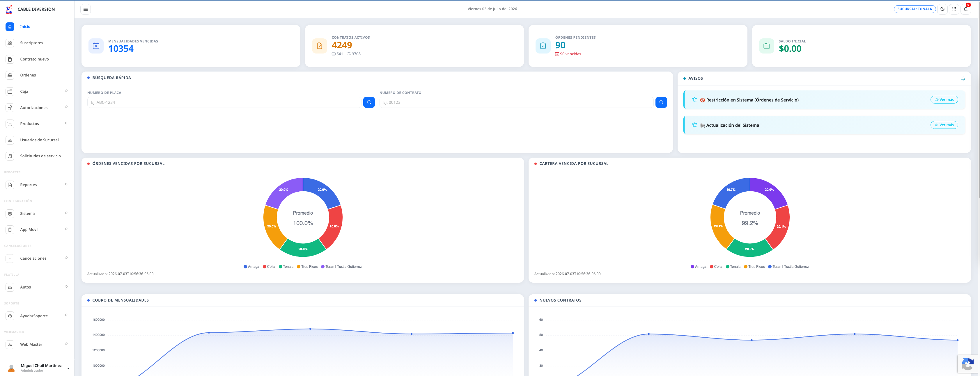This screenshot has width=980, height=376.
Task: Toggle Tonala legend in Cartera Vencida chart
Action: coord(733,267)
